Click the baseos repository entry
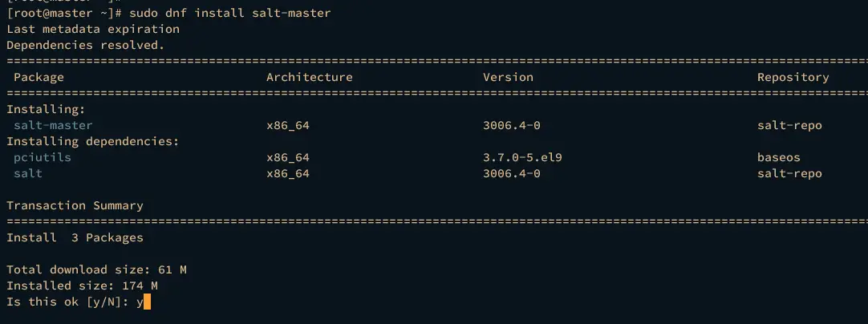The width and height of the screenshot is (868, 324). (778, 157)
